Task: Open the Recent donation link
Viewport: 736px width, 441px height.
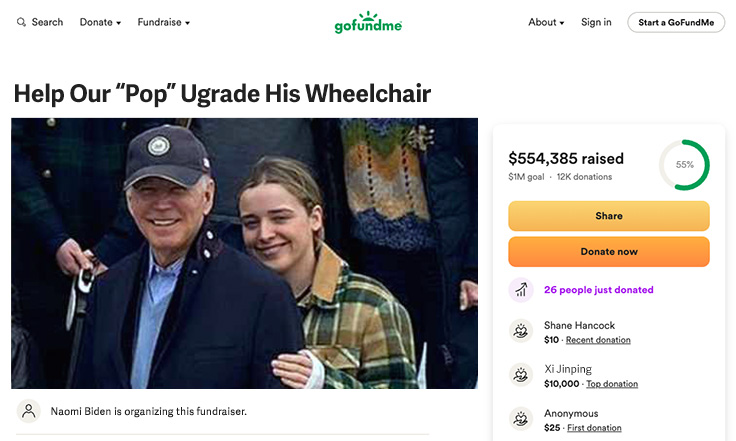Action: point(598,340)
